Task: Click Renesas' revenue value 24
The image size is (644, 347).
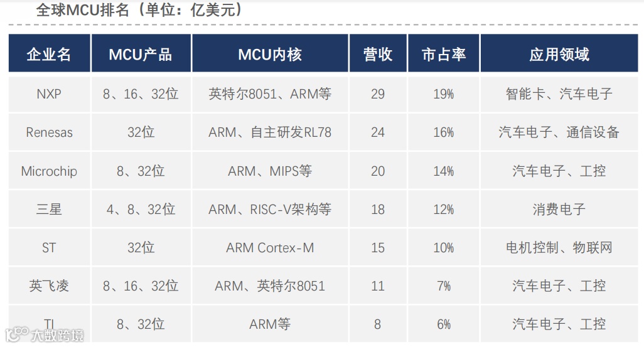Action: 378,132
